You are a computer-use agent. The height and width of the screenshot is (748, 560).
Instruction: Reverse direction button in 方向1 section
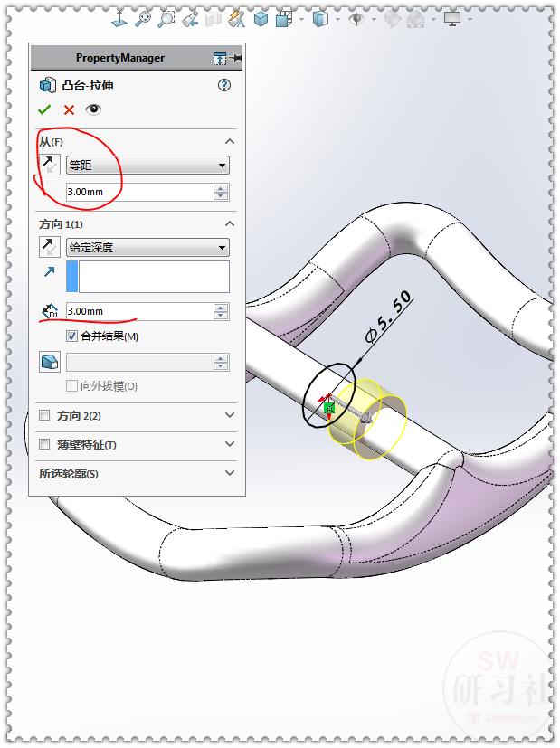[49, 247]
